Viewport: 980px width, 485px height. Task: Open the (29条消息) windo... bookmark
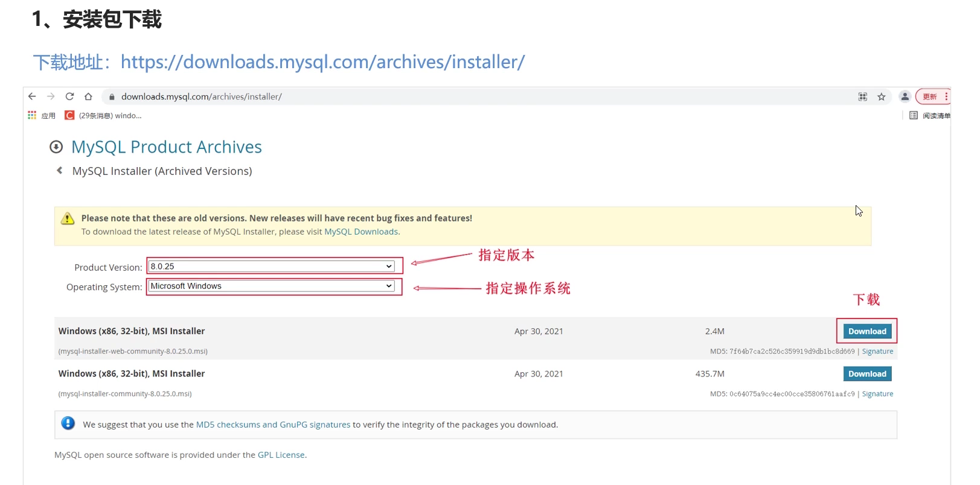(110, 116)
